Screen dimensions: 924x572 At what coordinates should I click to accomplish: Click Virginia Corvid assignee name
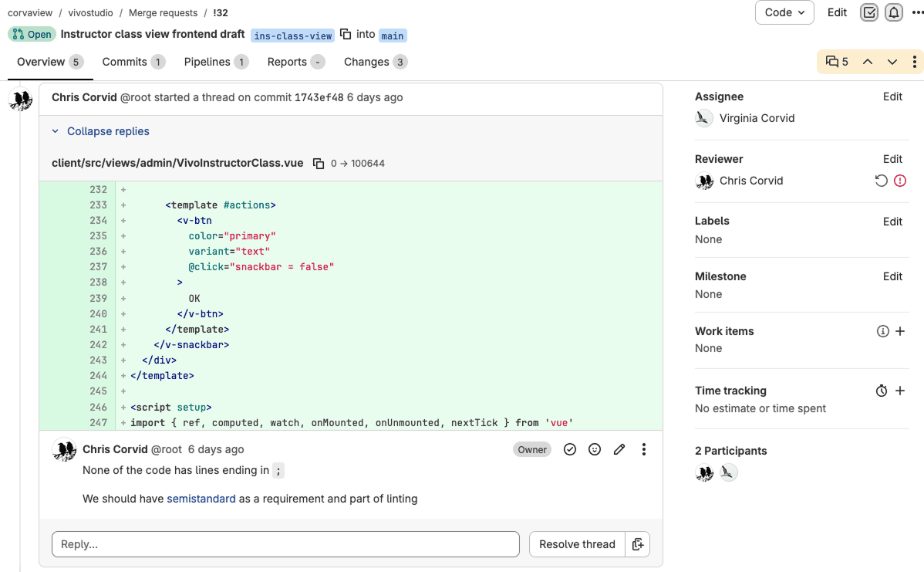[x=757, y=119]
